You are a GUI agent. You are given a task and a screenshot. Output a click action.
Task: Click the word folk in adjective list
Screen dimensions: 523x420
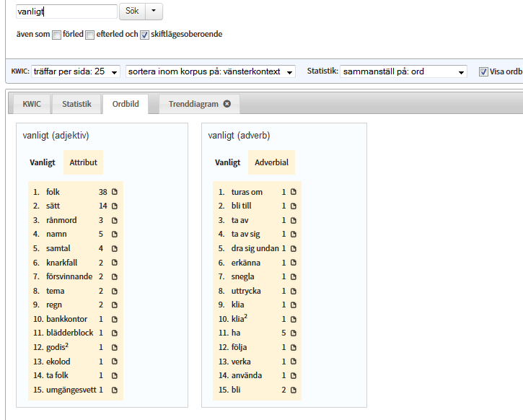53,192
